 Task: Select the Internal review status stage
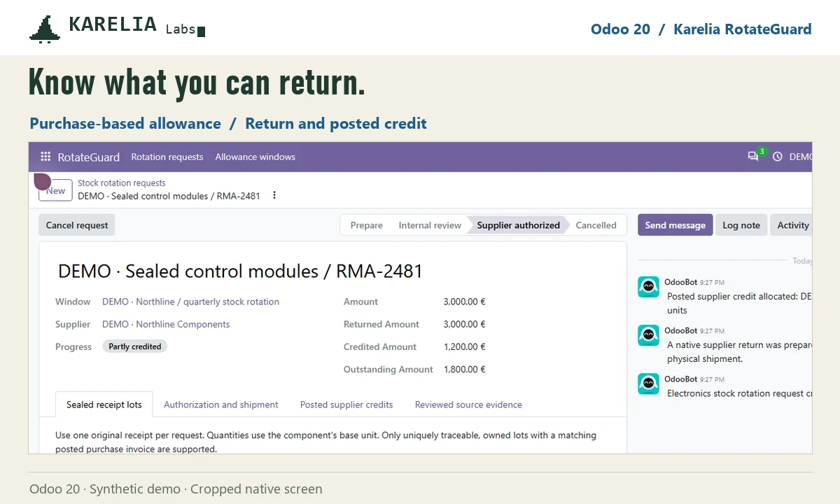tap(430, 225)
